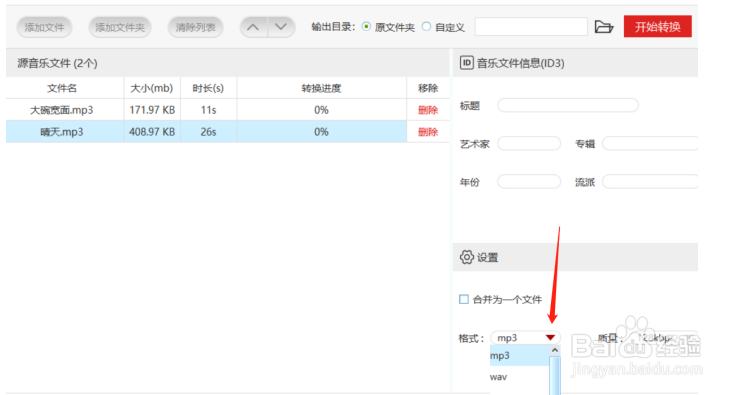Screen dimensions: 745x395
Task: Click the 11s duration cell
Action: pyautogui.click(x=209, y=110)
